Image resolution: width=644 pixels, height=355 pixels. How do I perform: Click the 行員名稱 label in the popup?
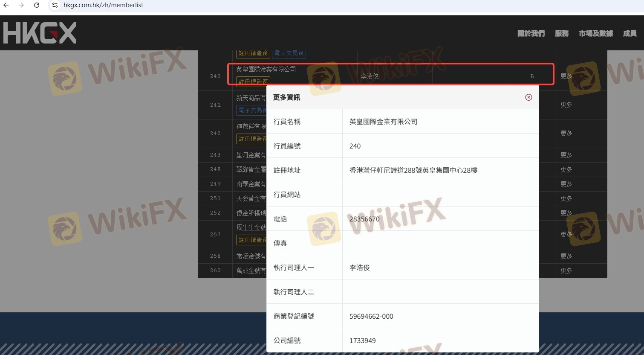(287, 122)
